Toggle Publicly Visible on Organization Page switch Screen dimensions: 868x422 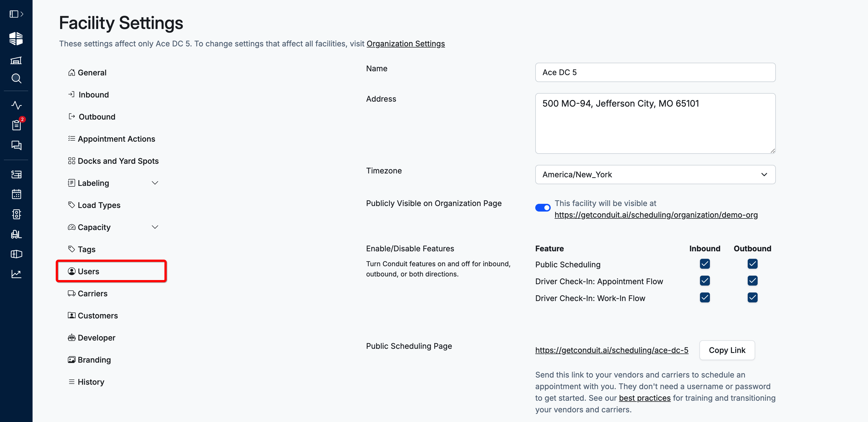[542, 207]
